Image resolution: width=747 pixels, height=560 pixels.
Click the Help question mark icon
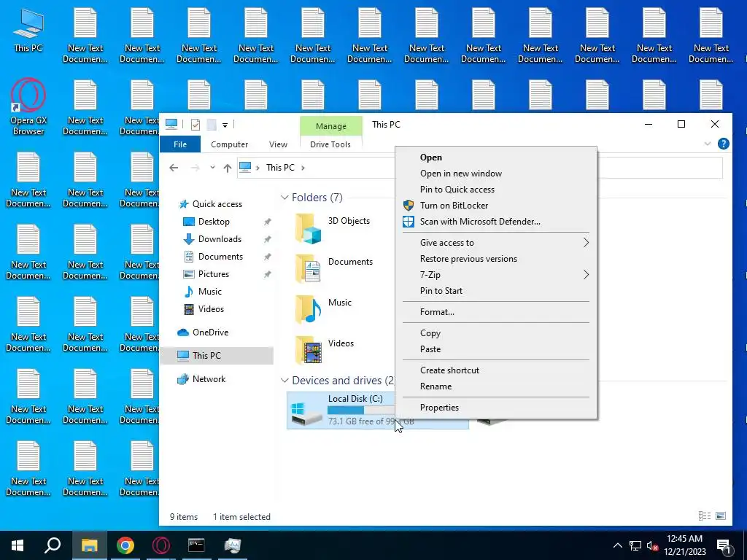[723, 144]
